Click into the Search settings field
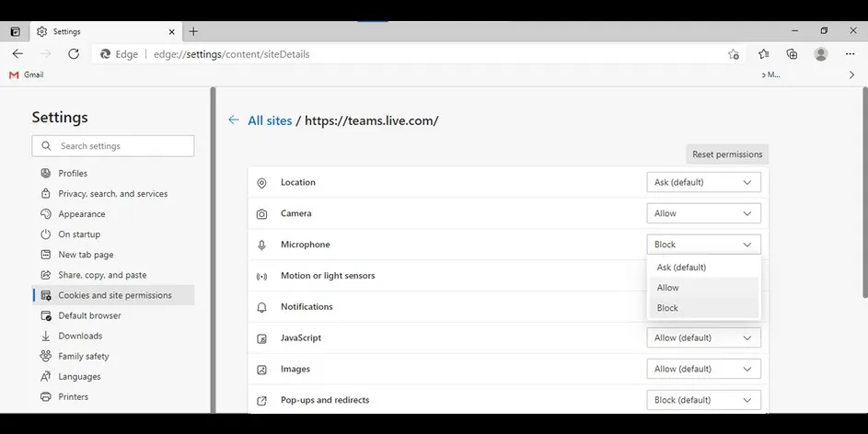The width and height of the screenshot is (868, 434). pyautogui.click(x=113, y=146)
